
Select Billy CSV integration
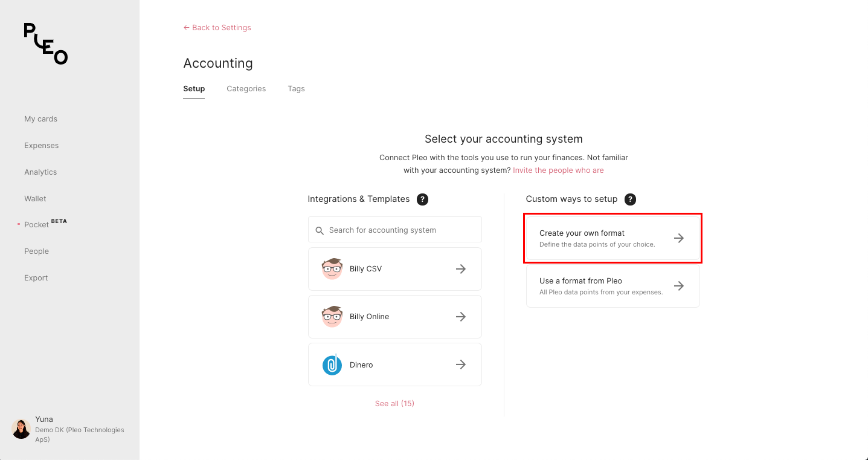395,269
